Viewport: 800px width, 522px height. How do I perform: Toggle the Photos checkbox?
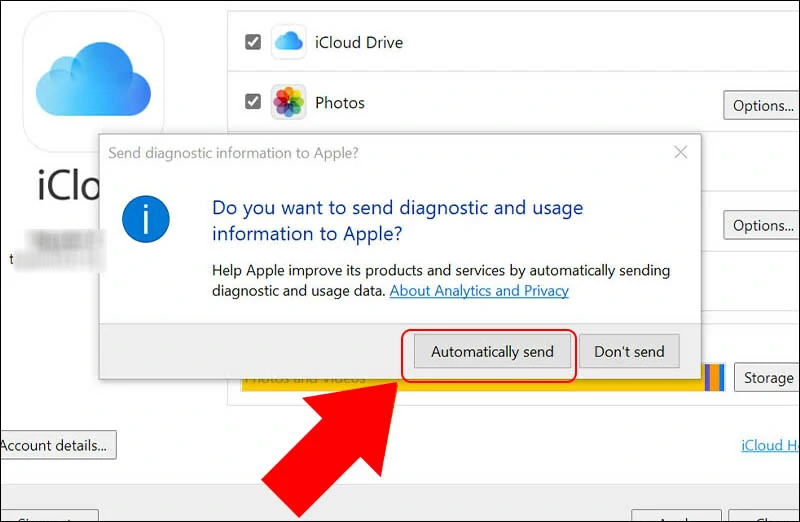coord(253,102)
